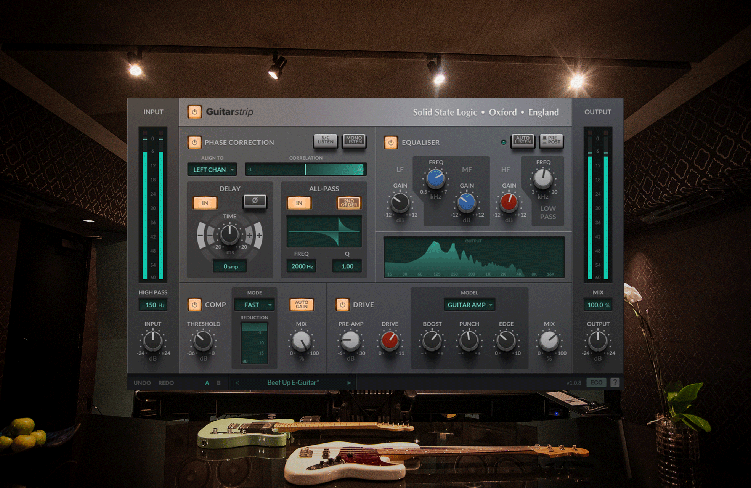Click the small plus delay step button
The height and width of the screenshot is (488, 751).
[249, 235]
